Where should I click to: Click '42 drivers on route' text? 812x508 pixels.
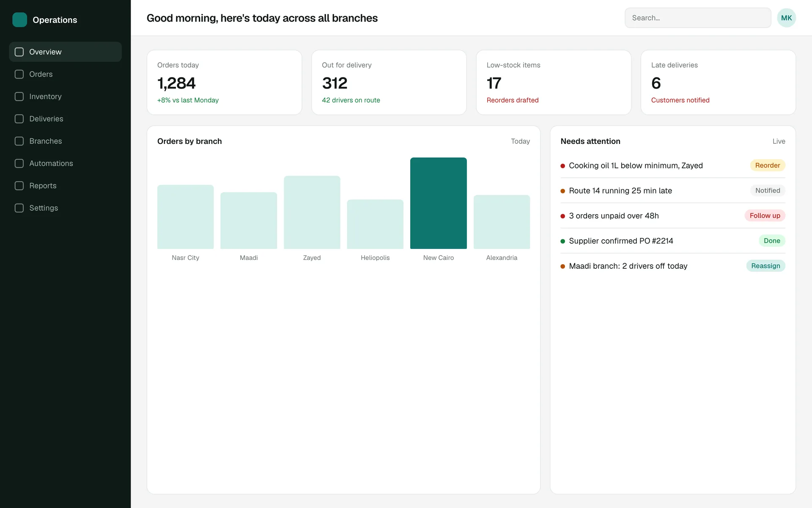[x=351, y=100]
